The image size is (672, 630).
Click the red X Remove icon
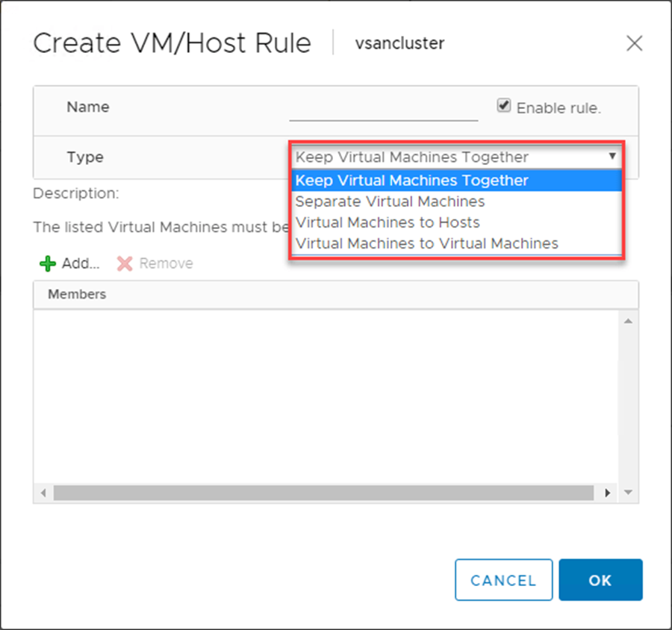coord(125,263)
